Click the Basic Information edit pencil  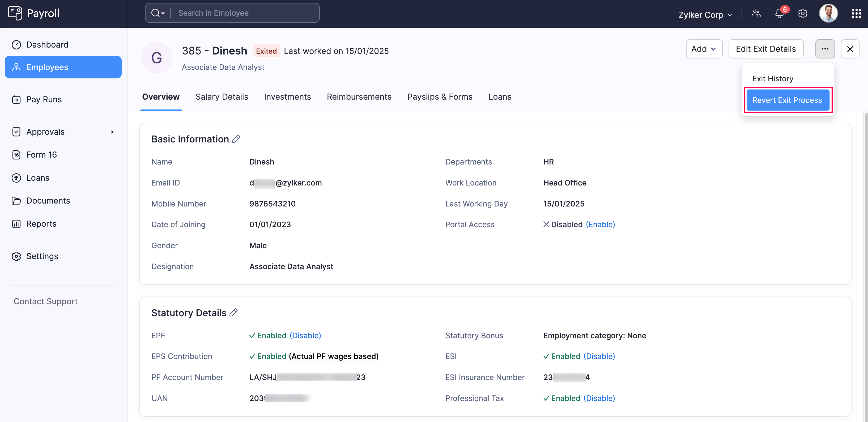click(x=236, y=139)
